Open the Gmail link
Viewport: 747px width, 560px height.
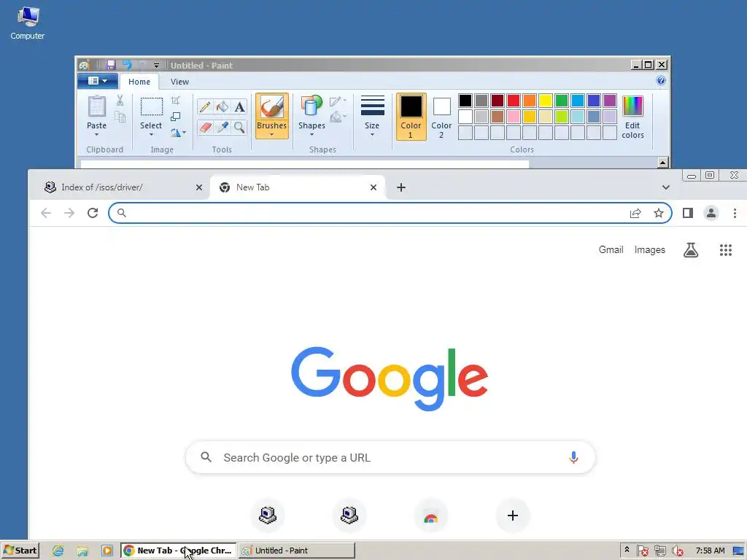click(611, 249)
